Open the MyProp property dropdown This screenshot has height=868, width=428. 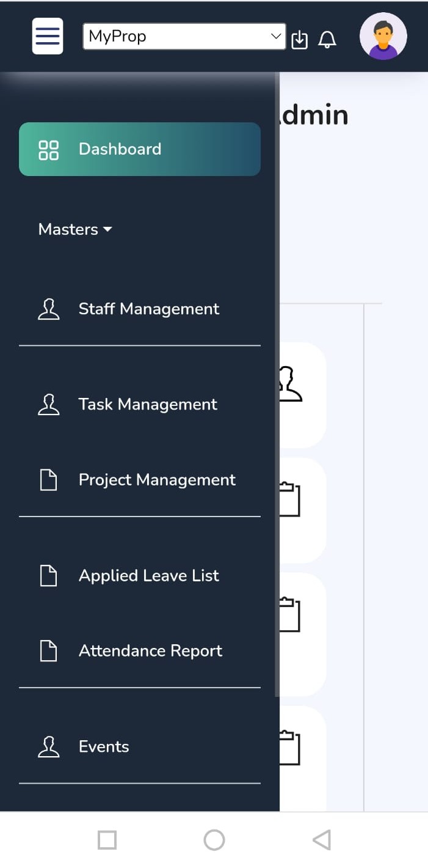click(x=184, y=37)
